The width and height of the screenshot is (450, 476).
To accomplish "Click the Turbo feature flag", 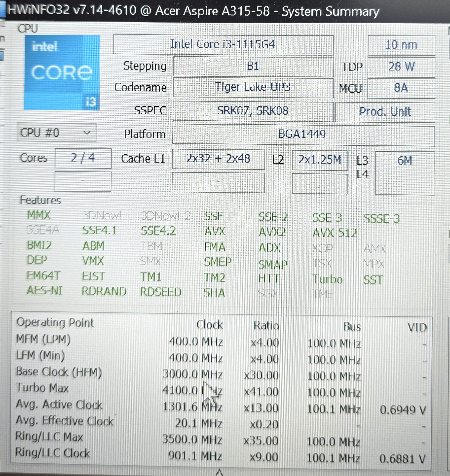I will click(327, 279).
